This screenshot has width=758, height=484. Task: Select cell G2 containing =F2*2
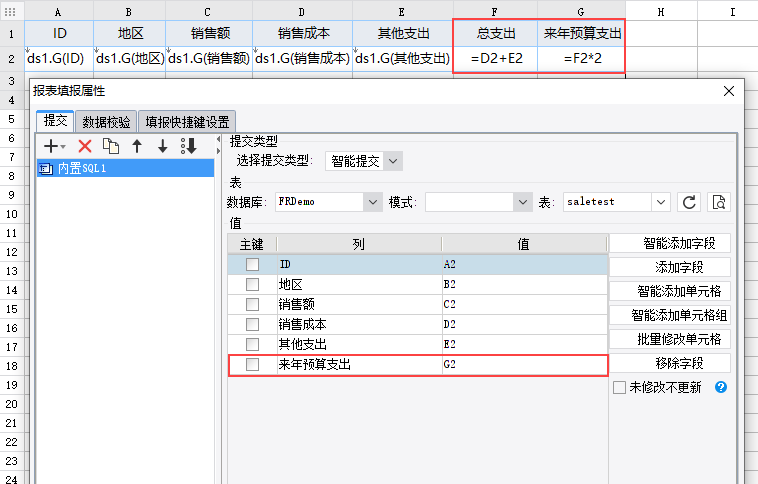[x=582, y=59]
